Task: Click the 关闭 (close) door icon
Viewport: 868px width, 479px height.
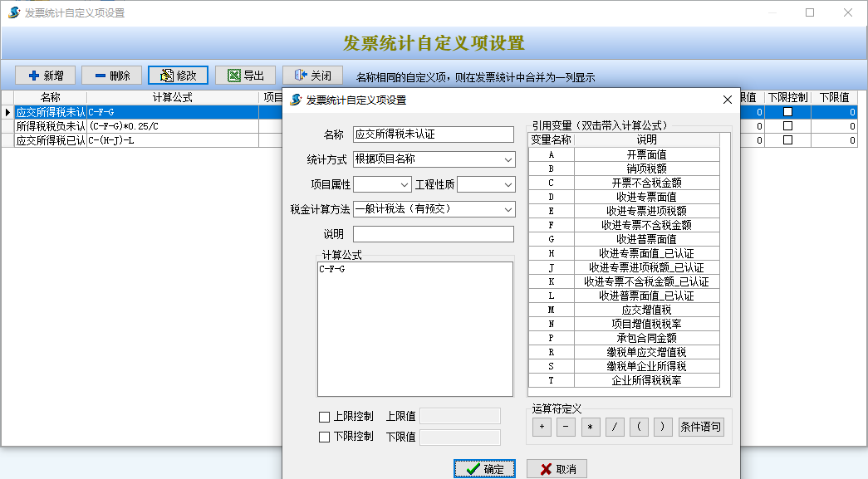Action: tap(301, 76)
